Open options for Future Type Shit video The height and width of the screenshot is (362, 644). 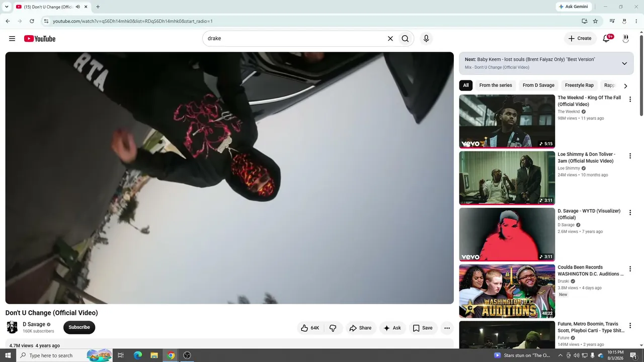(x=630, y=326)
